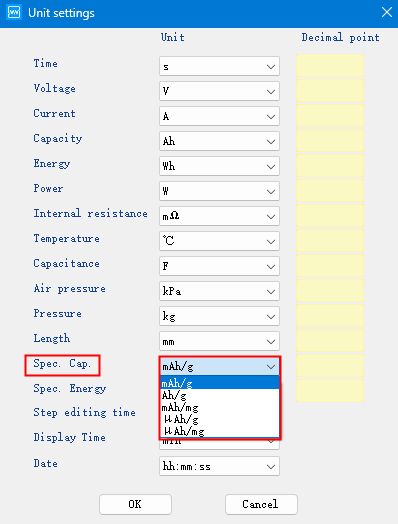
Task: Choose mAh/mg in Spec. Cap. list
Action: (x=220, y=408)
